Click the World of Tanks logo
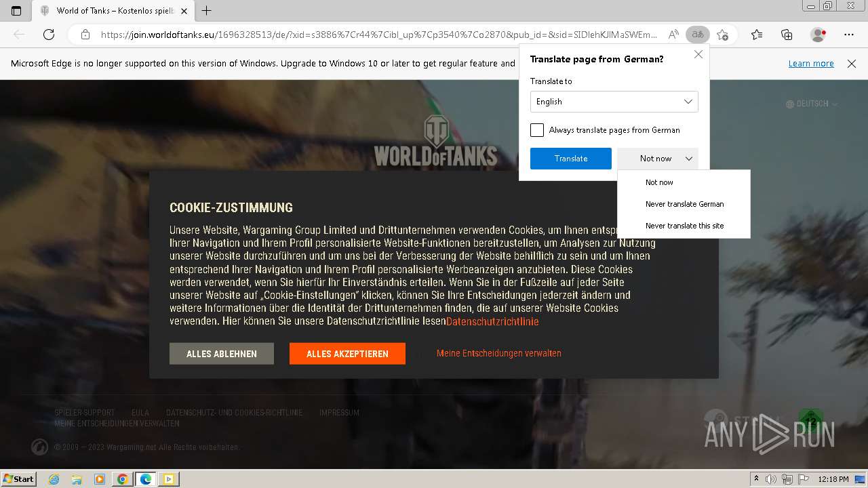868x488 pixels. tap(435, 141)
